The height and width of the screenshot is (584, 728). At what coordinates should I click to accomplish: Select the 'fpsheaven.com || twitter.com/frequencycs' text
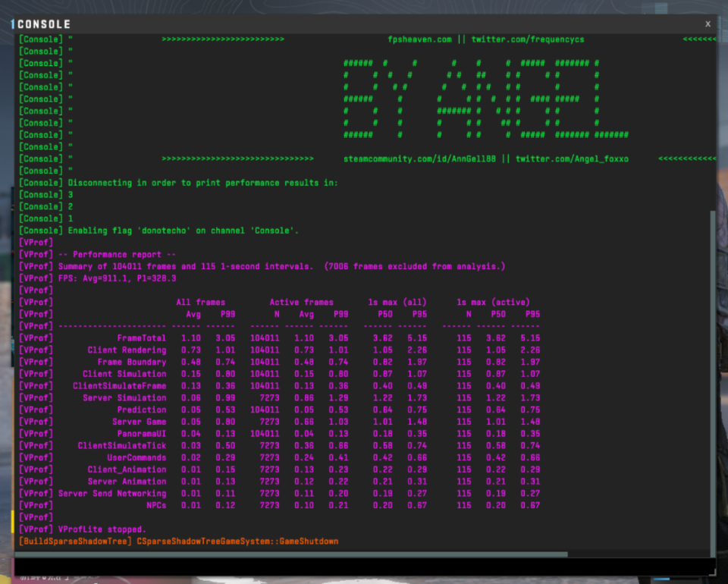[x=486, y=39]
